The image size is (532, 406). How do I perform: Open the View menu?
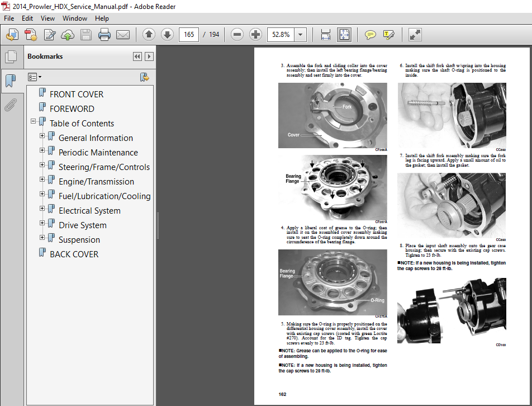pos(47,18)
